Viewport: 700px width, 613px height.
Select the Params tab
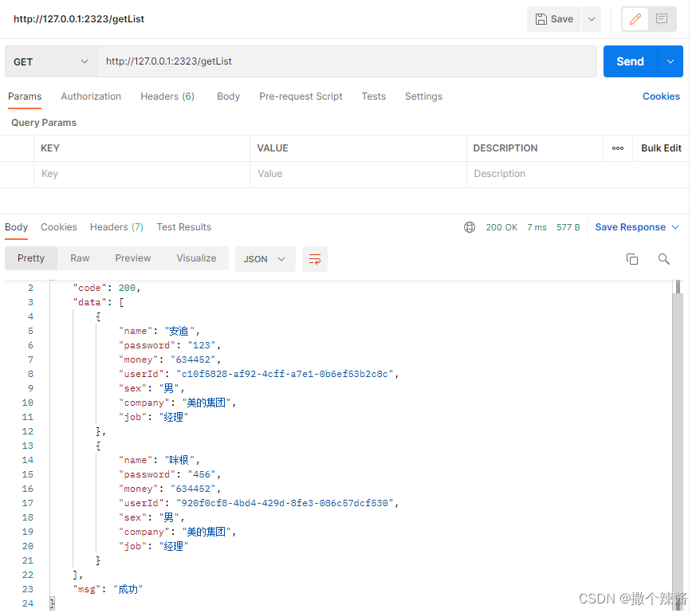[25, 96]
